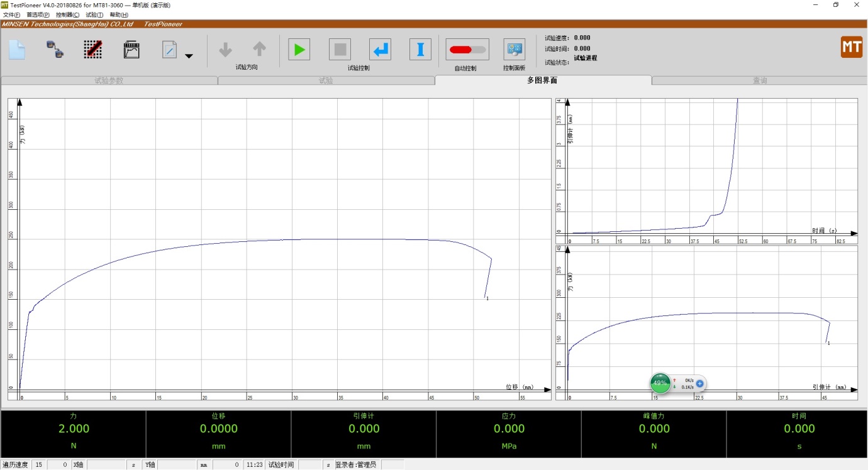Toggle the 自动控制 red switch
This screenshot has height=470, width=868.
[466, 50]
